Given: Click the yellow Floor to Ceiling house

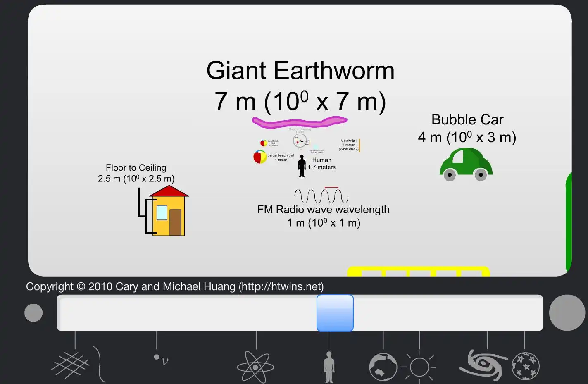Looking at the screenshot, I should 167,212.
